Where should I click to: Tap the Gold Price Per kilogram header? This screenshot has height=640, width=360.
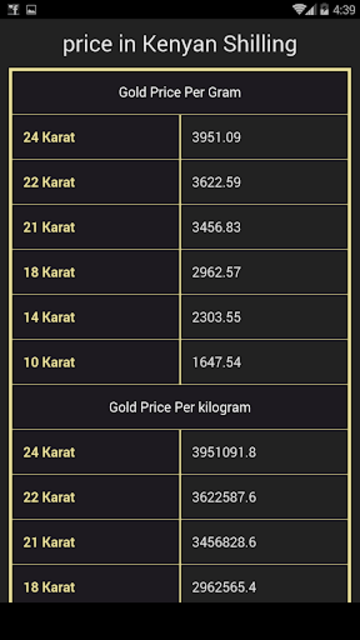pyautogui.click(x=180, y=407)
